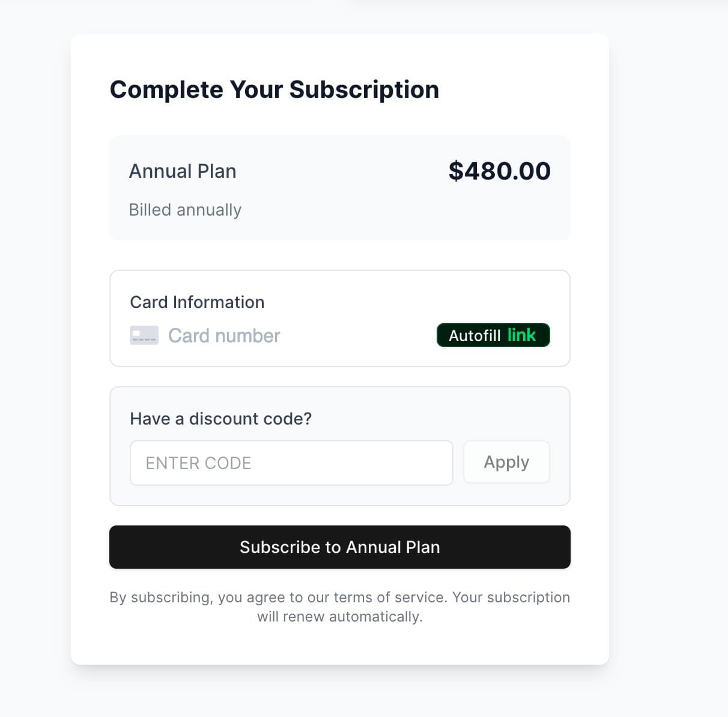Screen dimensions: 728x717
Task: Click the card icon beside the card number field
Action: pos(144,335)
